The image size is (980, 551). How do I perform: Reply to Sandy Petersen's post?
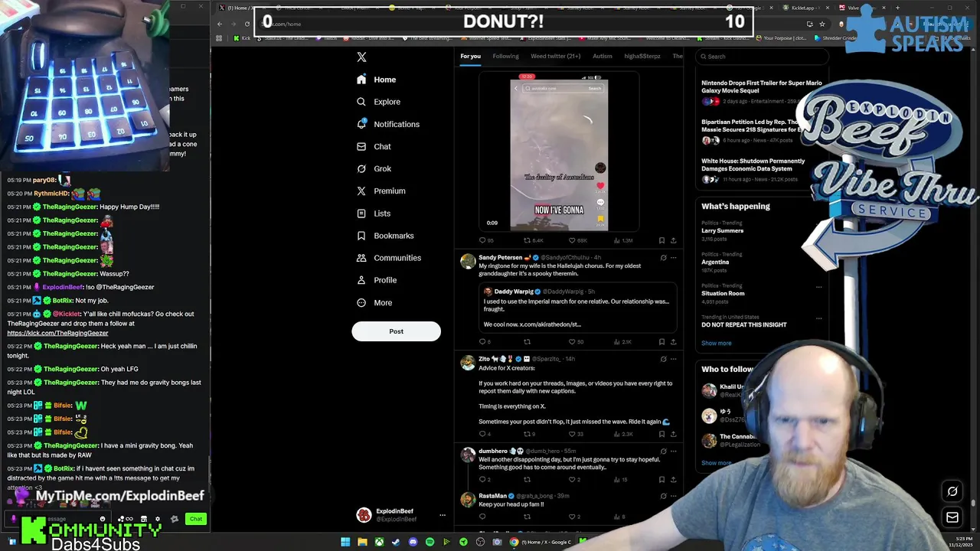pyautogui.click(x=485, y=341)
